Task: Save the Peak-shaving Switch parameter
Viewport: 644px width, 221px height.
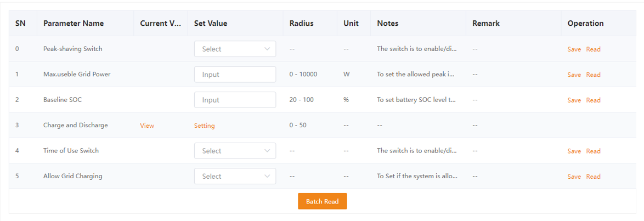Action: tap(574, 49)
